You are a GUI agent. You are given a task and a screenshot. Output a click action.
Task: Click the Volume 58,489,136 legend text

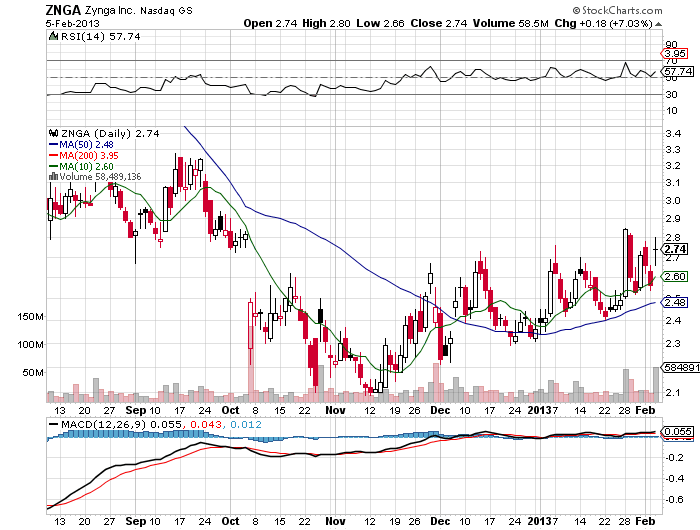pyautogui.click(x=100, y=177)
